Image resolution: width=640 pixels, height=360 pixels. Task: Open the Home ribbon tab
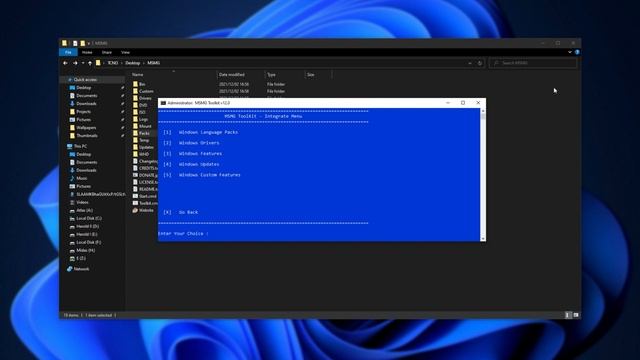click(87, 52)
